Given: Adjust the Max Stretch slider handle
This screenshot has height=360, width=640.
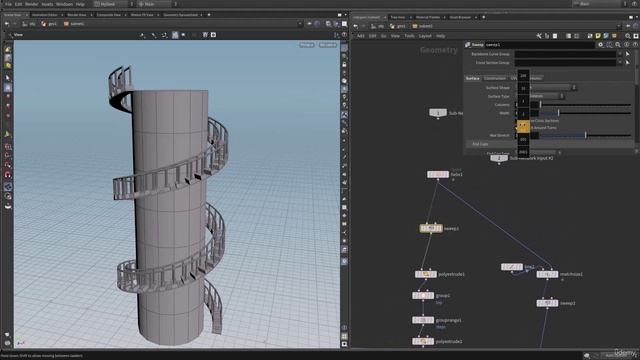Looking at the screenshot, I should click(x=586, y=135).
